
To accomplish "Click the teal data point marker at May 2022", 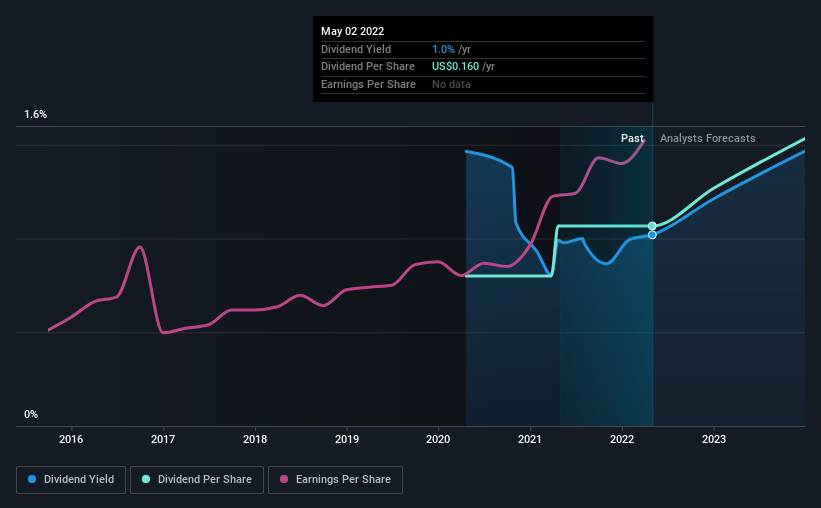I will coord(652,226).
